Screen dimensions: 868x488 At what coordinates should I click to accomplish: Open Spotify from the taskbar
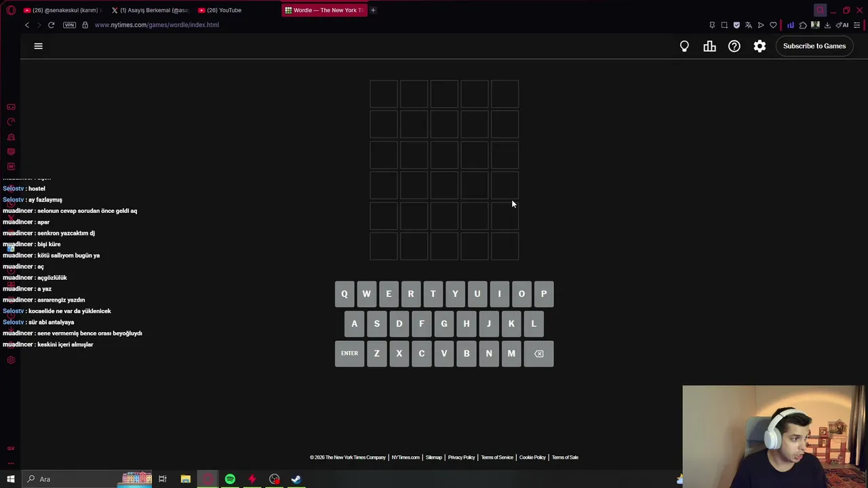click(x=230, y=479)
